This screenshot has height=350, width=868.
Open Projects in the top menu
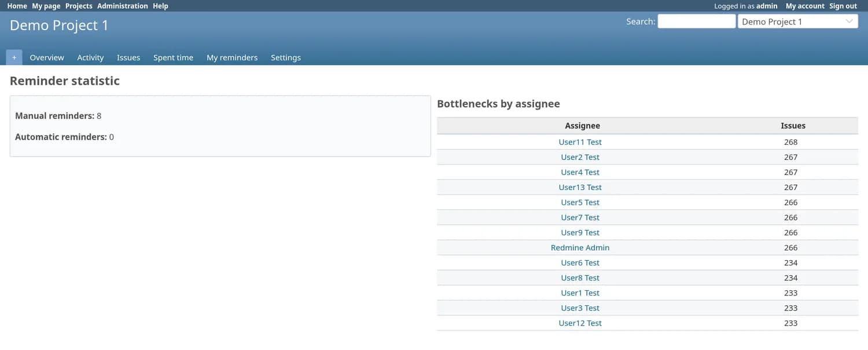point(79,6)
